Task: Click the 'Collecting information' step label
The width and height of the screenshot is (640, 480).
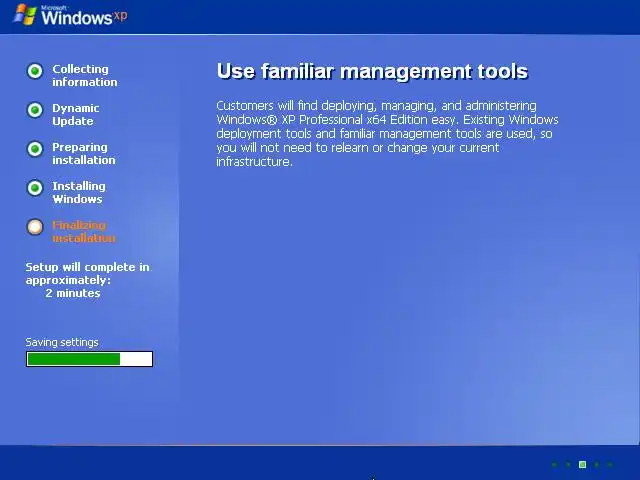Action: (x=84, y=76)
